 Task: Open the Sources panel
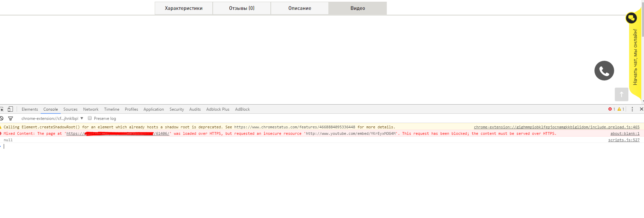pyautogui.click(x=70, y=109)
